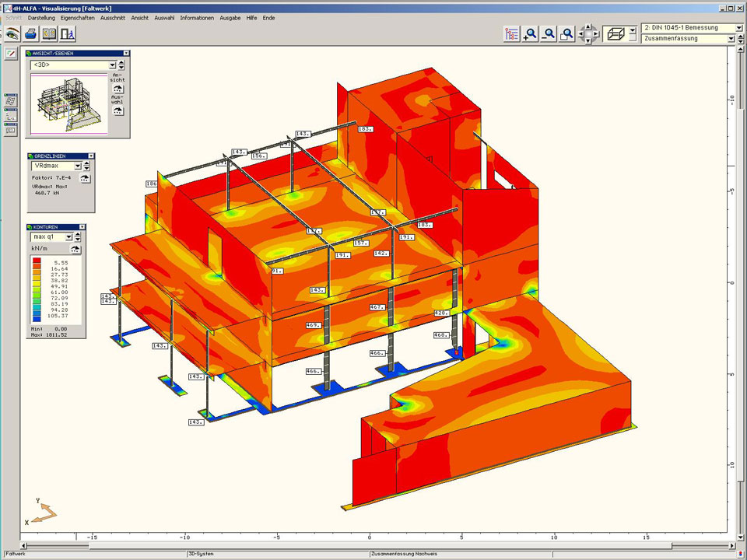Click the exit door icon

click(x=68, y=33)
